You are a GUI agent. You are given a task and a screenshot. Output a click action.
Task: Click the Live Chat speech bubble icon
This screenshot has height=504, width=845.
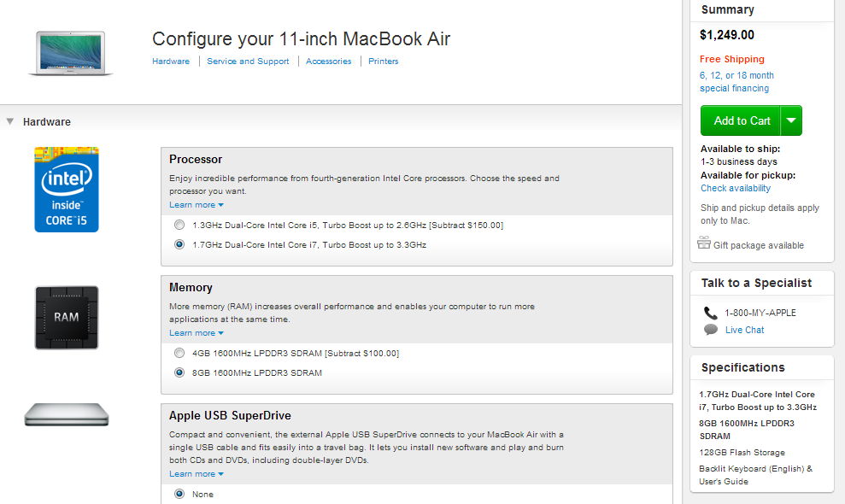[711, 330]
